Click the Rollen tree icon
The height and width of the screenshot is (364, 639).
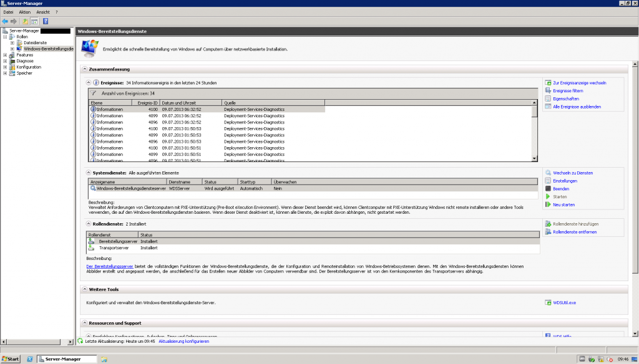pyautogui.click(x=12, y=37)
